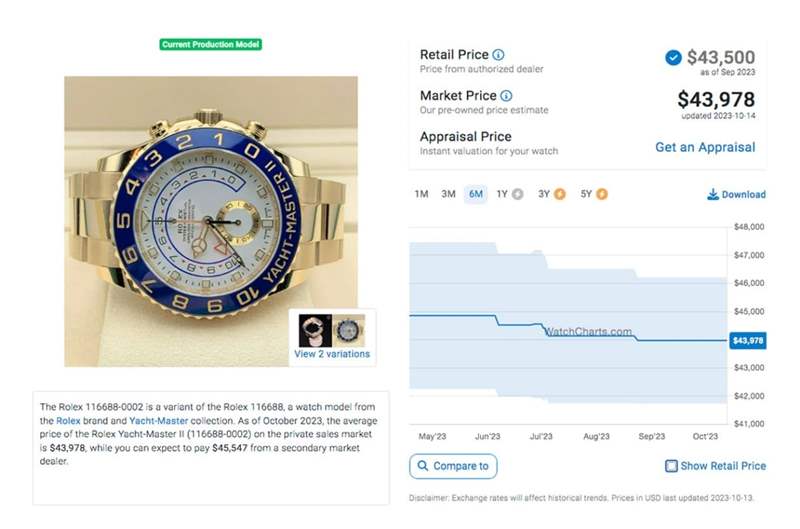The width and height of the screenshot is (800, 529).
Task: Click the premium badge beside 5Y
Action: coord(601,194)
